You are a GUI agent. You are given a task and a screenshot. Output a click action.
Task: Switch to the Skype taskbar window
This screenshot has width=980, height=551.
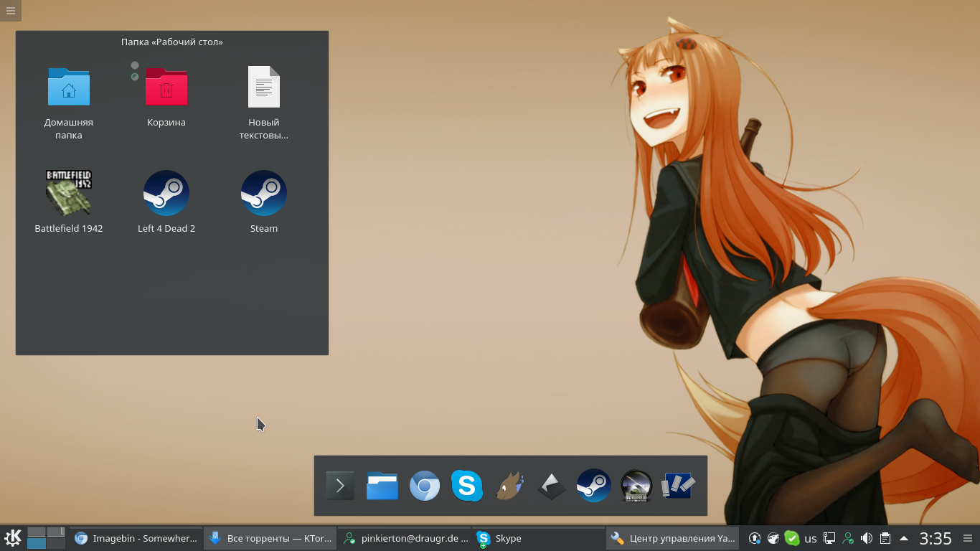(x=539, y=538)
